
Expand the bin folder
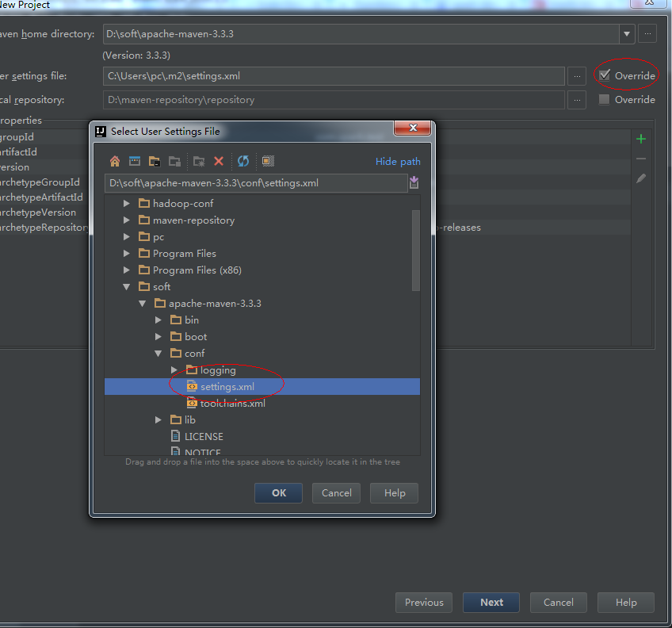pyautogui.click(x=158, y=320)
